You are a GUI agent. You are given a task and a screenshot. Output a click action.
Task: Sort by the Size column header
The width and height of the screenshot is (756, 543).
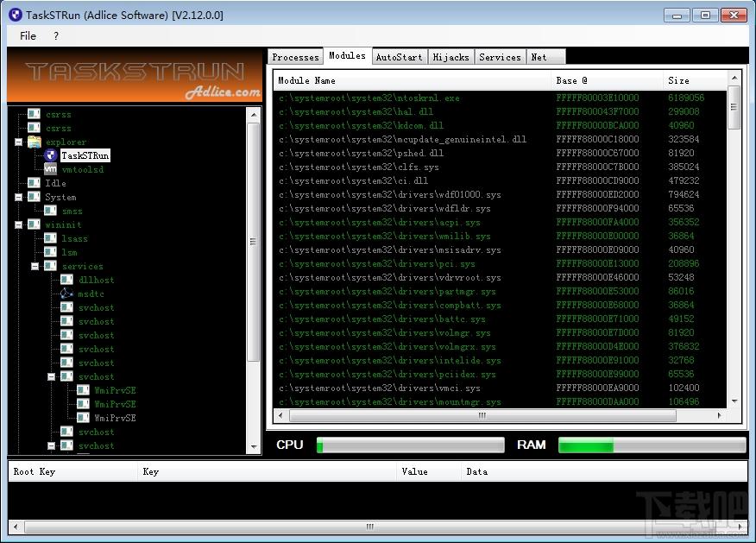(694, 80)
